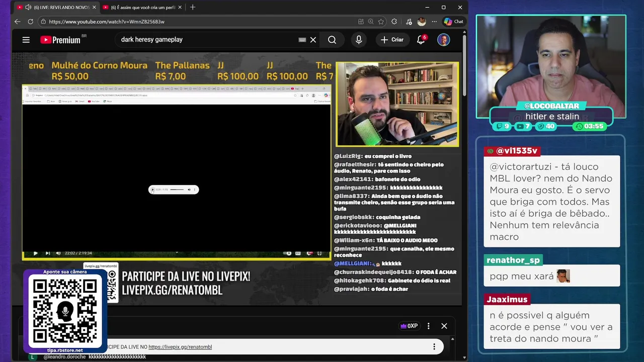The image size is (644, 362).
Task: Open the Copilot Chat button
Action: [453, 22]
